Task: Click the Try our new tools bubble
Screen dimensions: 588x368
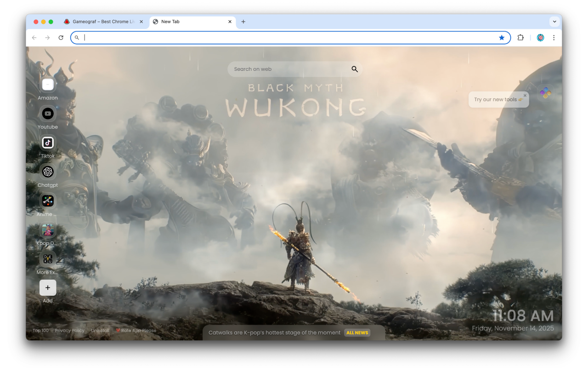Action: [498, 99]
